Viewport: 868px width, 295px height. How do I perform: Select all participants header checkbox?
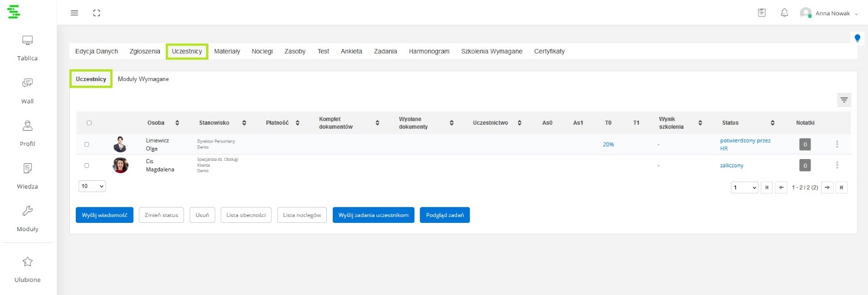point(89,123)
